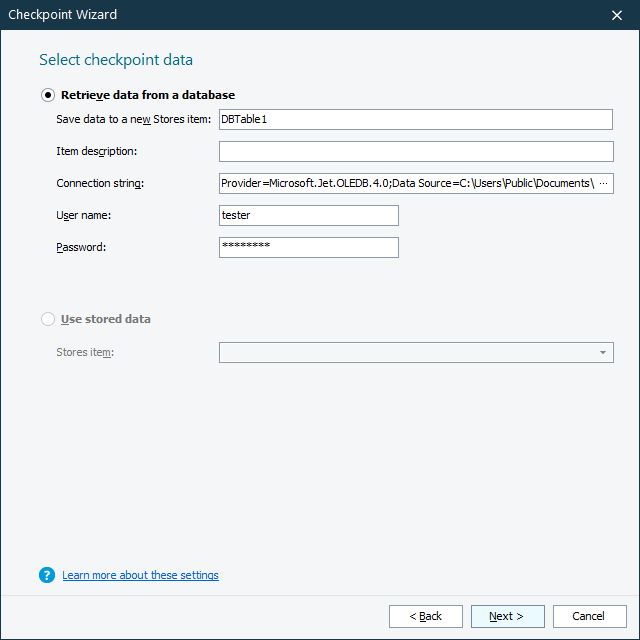Click the Select checkpoint data heading

pos(116,60)
